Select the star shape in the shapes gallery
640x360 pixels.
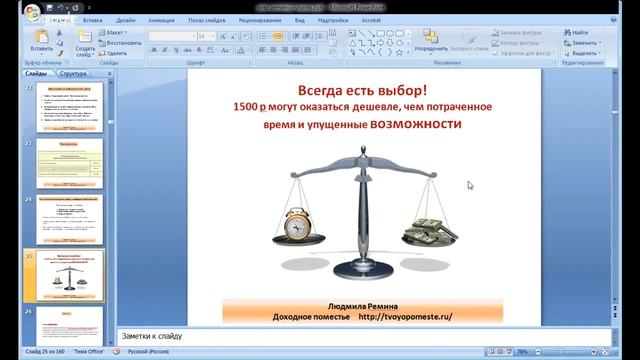(400, 52)
